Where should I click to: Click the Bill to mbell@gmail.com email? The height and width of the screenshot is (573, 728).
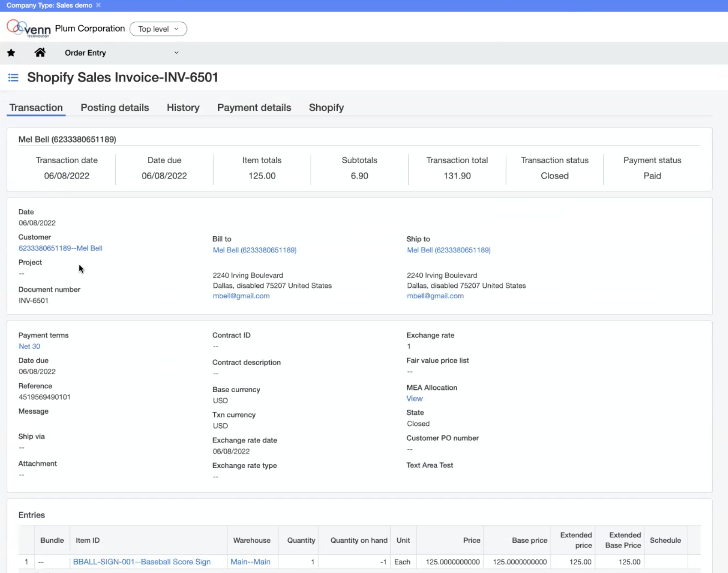pyautogui.click(x=241, y=296)
